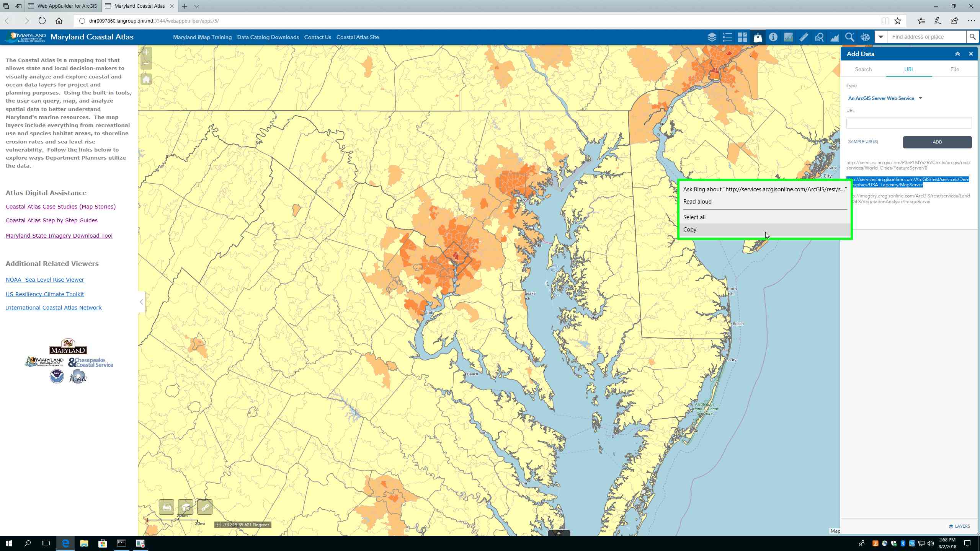Zoom in using the map plus button
Image resolution: width=980 pixels, height=551 pixels.
[146, 52]
